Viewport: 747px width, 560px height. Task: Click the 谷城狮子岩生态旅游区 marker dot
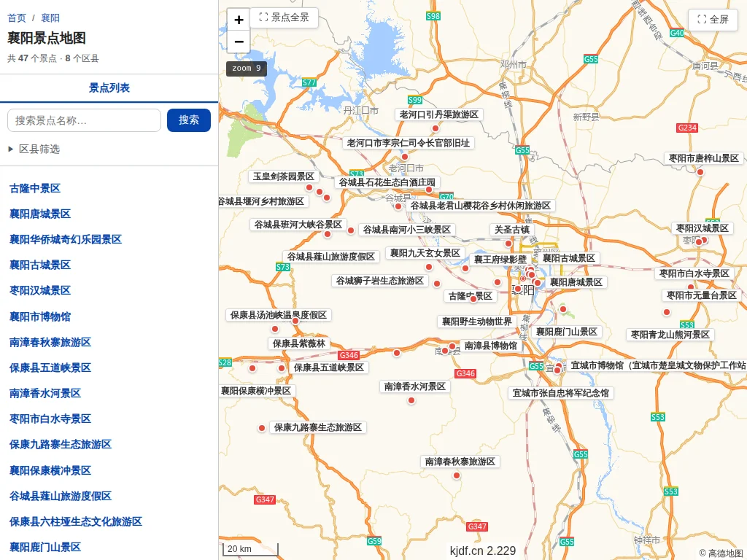pos(437,284)
